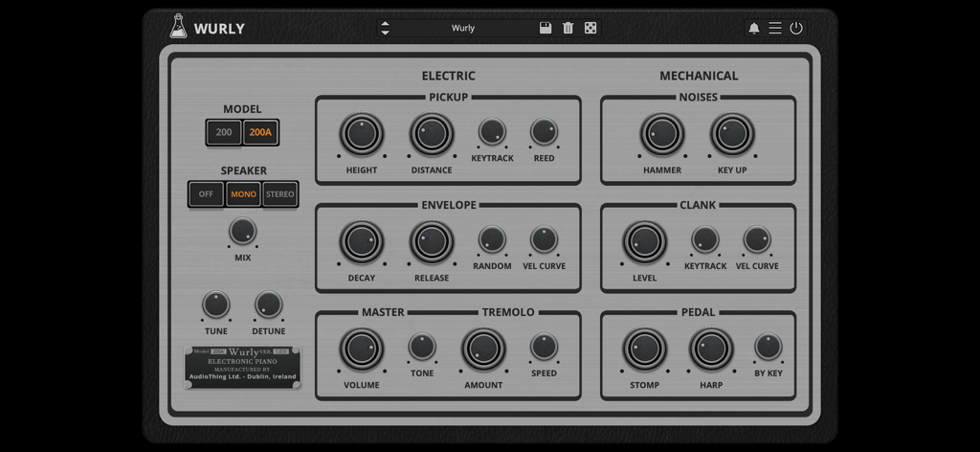
Task: Set speaker to MONO
Action: pos(243,194)
